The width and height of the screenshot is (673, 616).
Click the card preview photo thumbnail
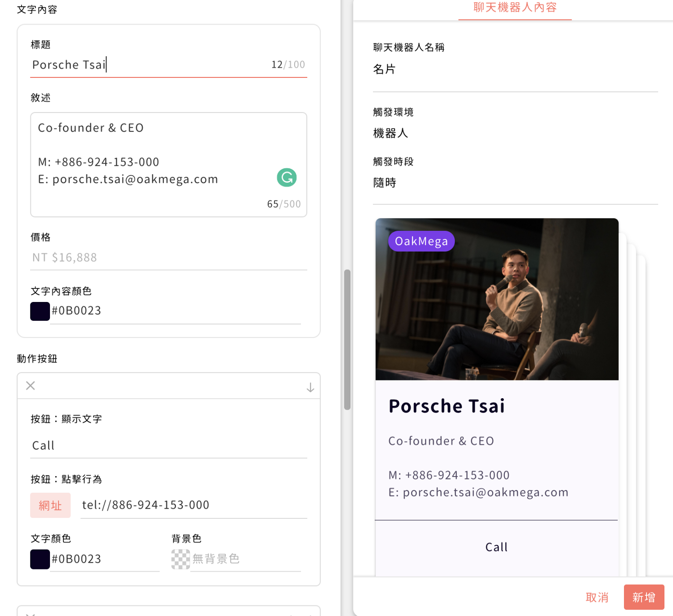497,299
